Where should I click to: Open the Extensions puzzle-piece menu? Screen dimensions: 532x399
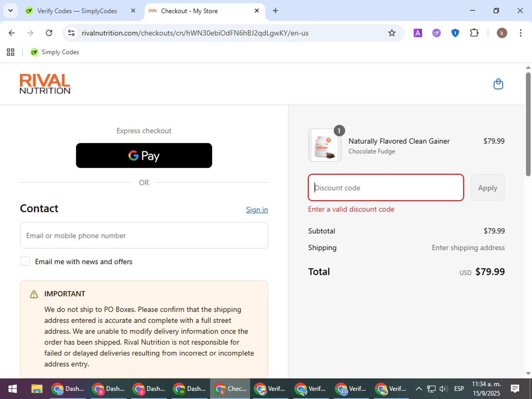coord(474,33)
